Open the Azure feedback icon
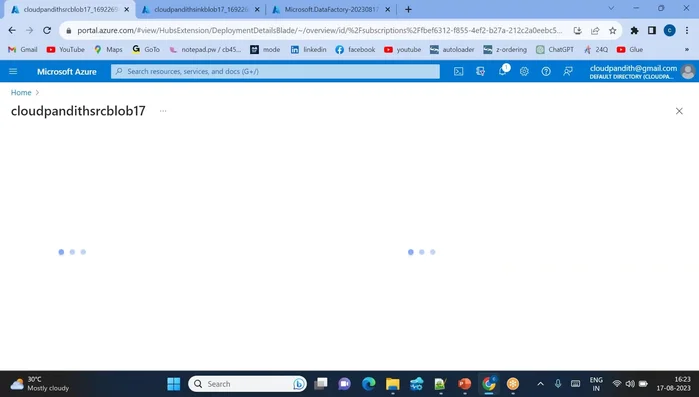This screenshot has height=397, width=699. click(x=568, y=71)
